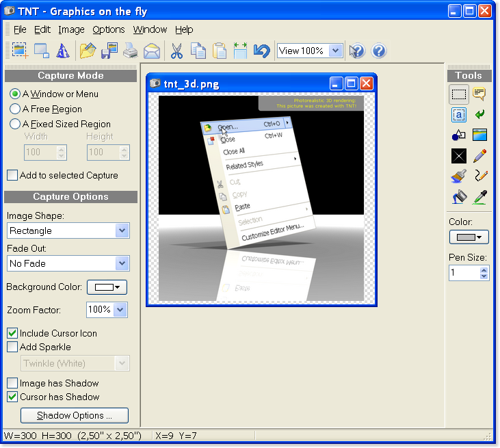500x448 pixels.
Task: Open the Background Color swatch picker
Action: tap(106, 287)
